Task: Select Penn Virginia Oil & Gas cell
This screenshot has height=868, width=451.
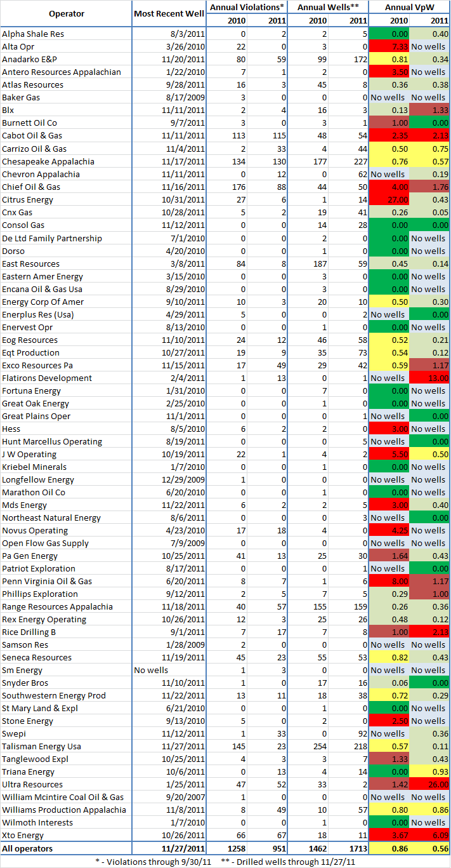Action: [x=66, y=581]
